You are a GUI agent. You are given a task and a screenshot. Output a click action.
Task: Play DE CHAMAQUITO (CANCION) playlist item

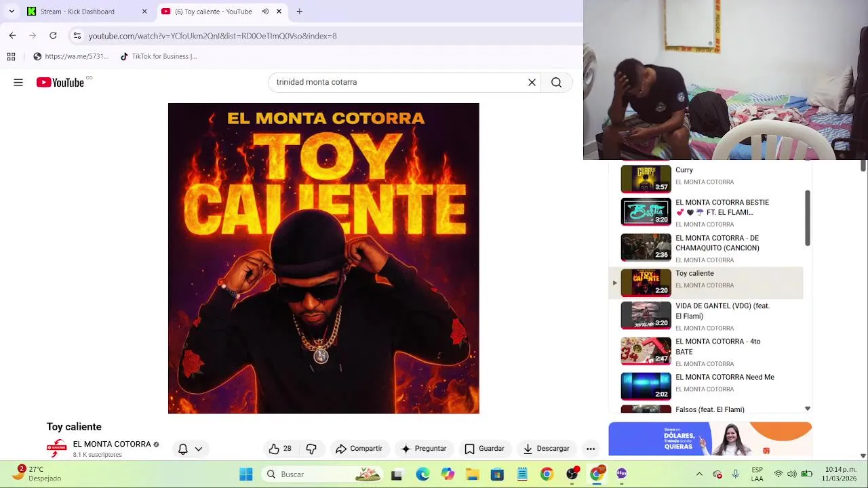[x=706, y=248]
